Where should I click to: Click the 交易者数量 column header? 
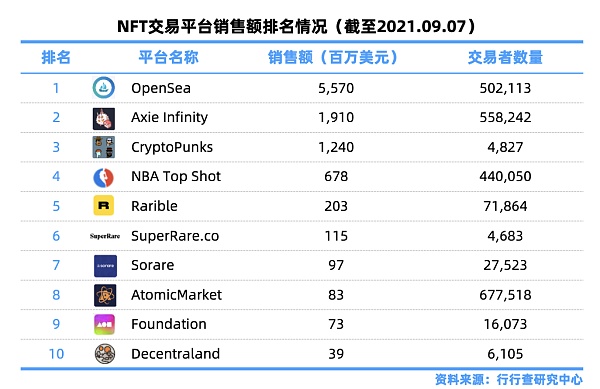[505, 57]
